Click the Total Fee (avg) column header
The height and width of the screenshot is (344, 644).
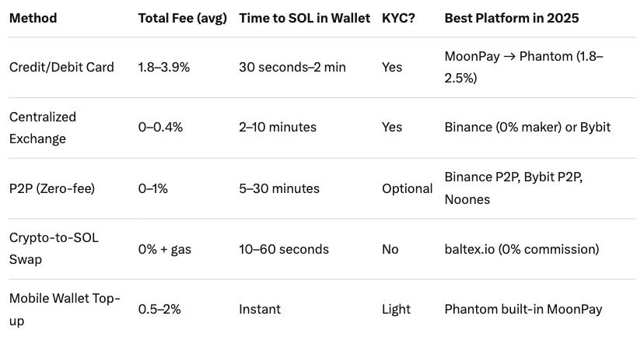tap(182, 18)
